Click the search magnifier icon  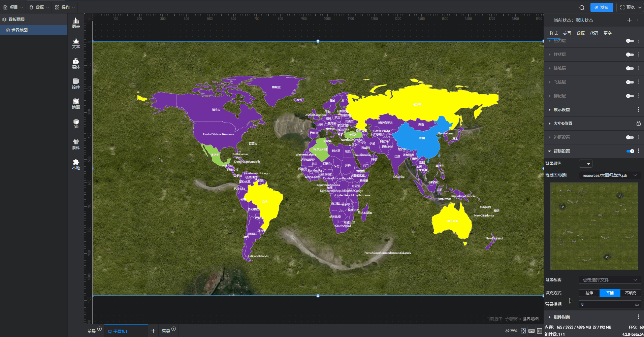pos(582,7)
